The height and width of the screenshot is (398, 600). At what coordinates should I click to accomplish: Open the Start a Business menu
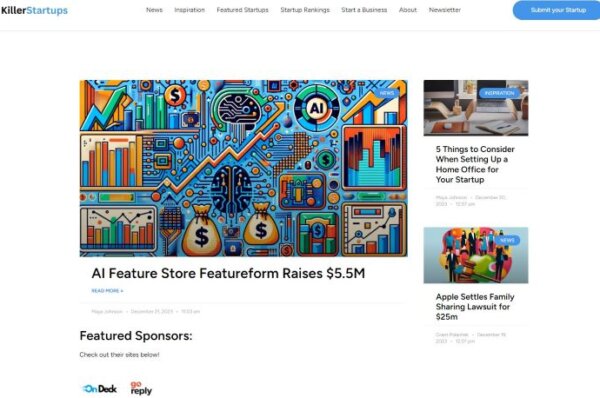(x=364, y=10)
